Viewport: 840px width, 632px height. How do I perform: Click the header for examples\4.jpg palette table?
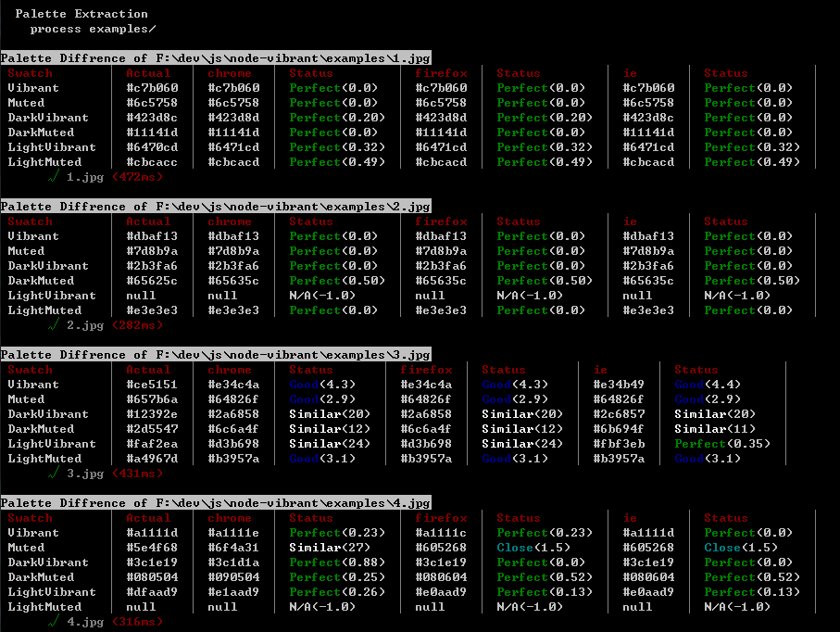216,503
